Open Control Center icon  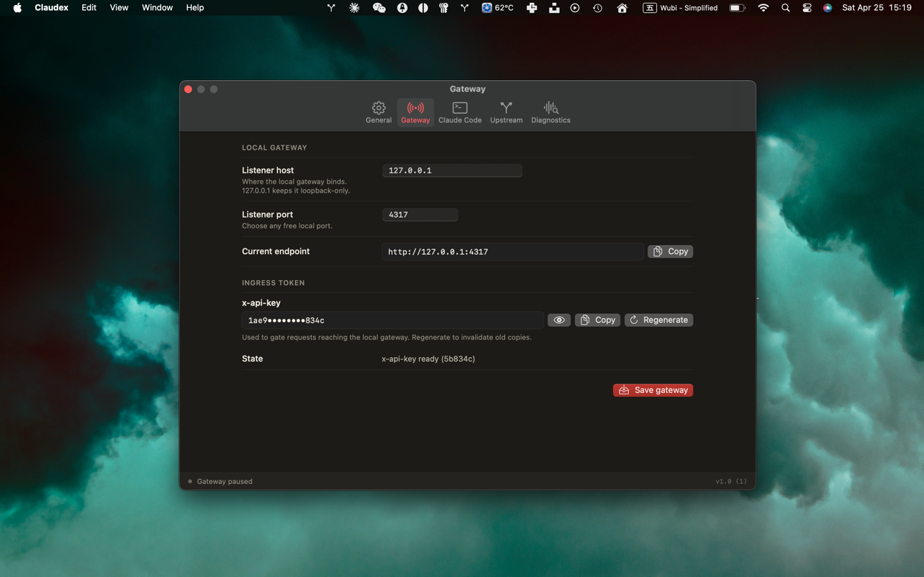807,8
